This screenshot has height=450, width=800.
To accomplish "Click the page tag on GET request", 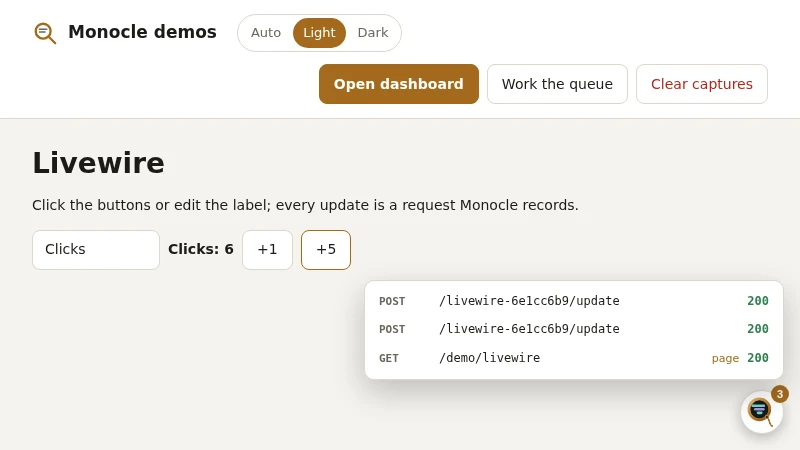I will click(x=725, y=358).
